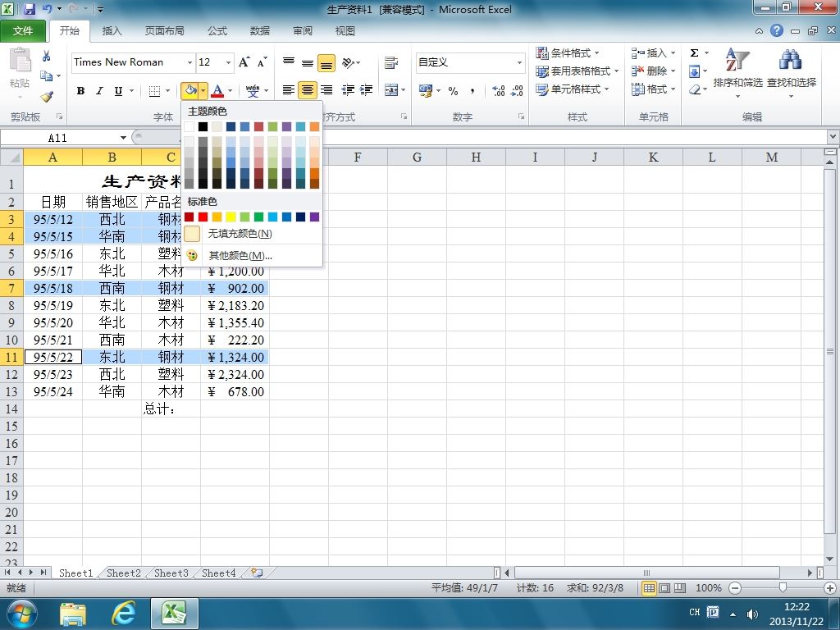Click the wrap text icon
840x630 pixels.
(391, 62)
